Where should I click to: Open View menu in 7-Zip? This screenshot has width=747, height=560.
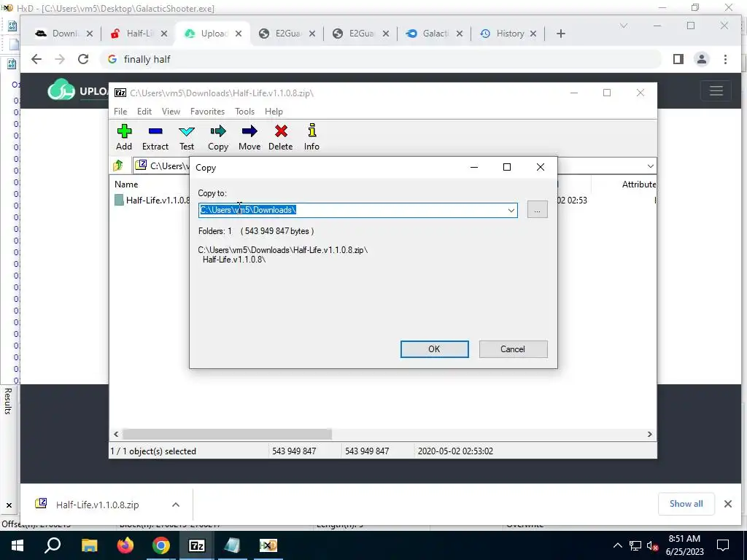point(171,112)
